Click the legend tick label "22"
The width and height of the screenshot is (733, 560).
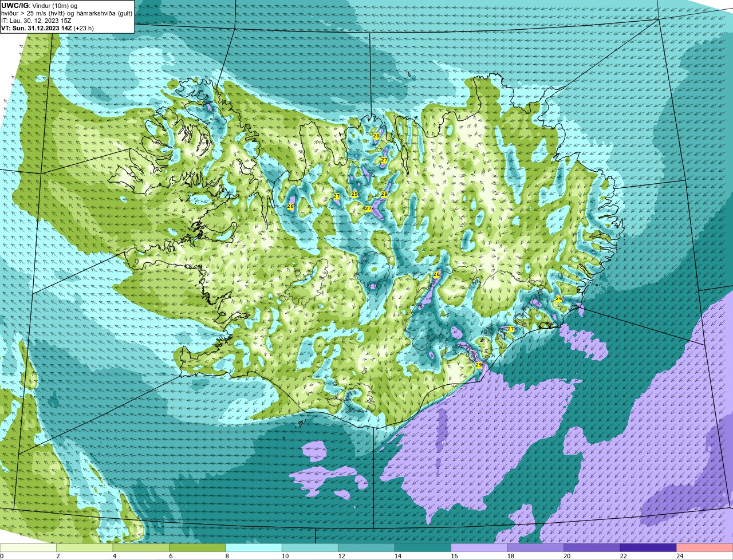(x=623, y=556)
